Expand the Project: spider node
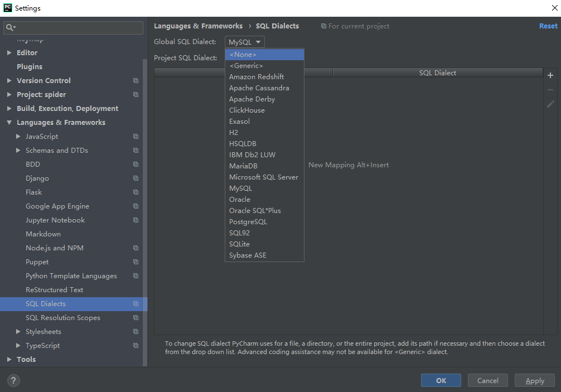561x392 pixels. tap(9, 94)
